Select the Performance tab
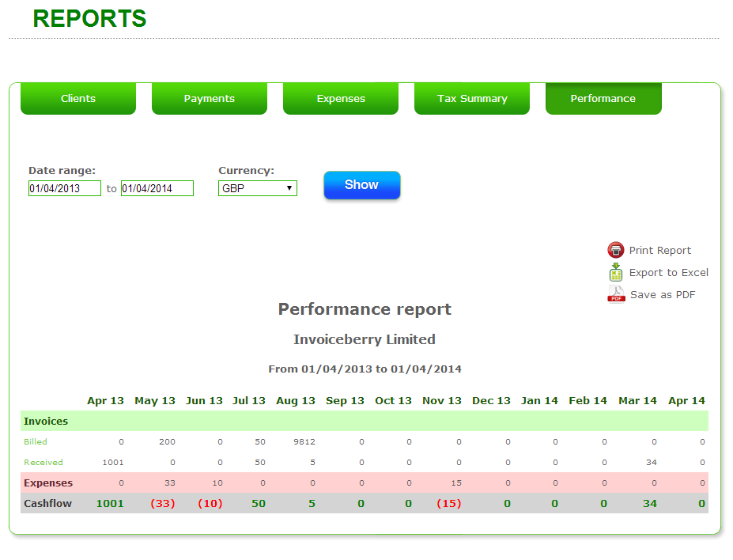 tap(603, 98)
